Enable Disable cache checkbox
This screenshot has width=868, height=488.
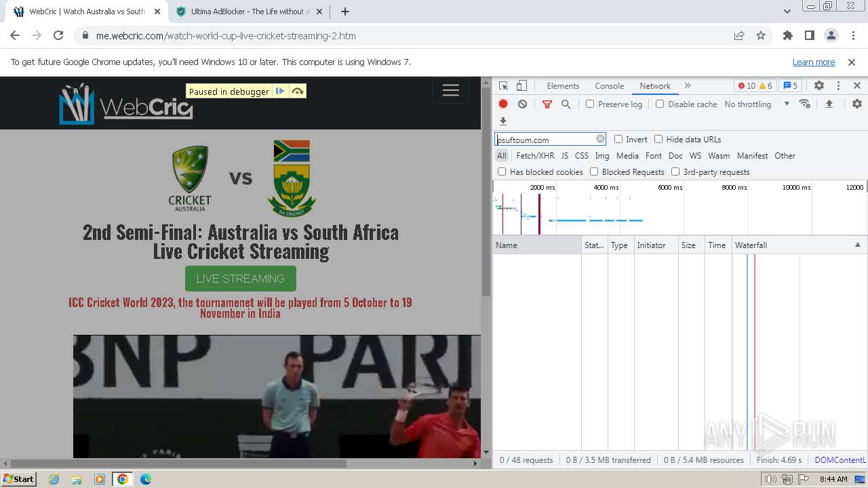click(660, 104)
